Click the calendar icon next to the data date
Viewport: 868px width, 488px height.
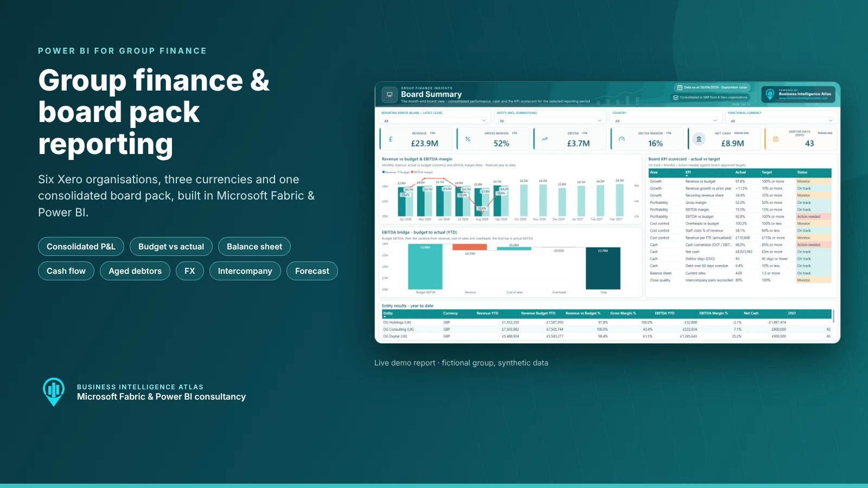tap(680, 87)
